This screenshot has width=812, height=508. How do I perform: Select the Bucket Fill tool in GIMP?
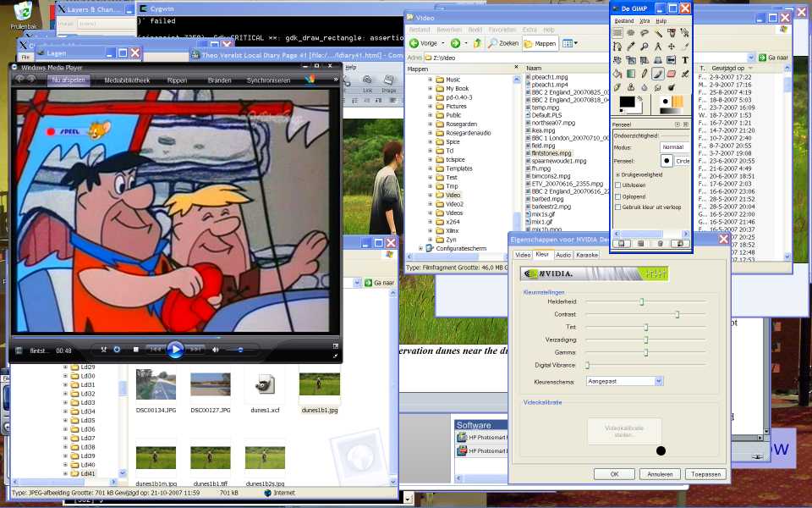click(x=617, y=75)
